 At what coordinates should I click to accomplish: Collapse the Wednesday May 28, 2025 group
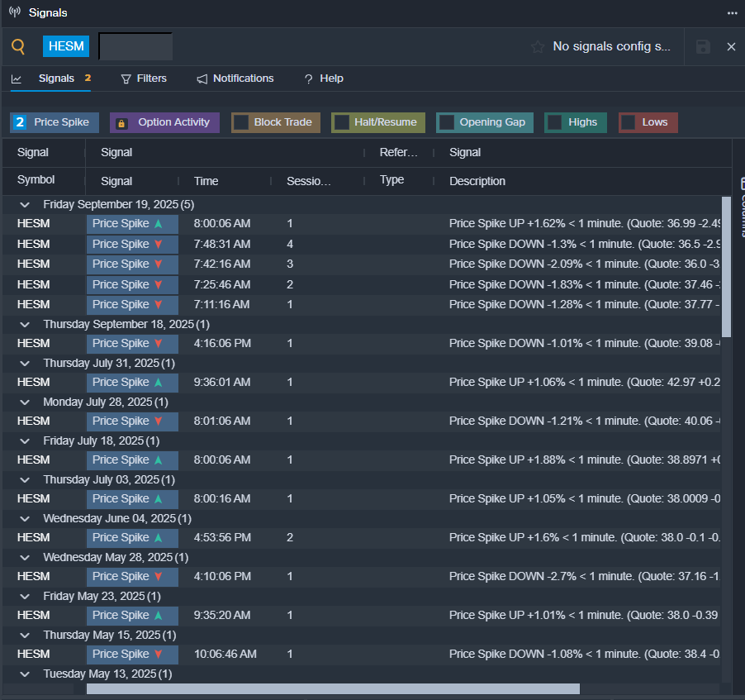(x=25, y=557)
